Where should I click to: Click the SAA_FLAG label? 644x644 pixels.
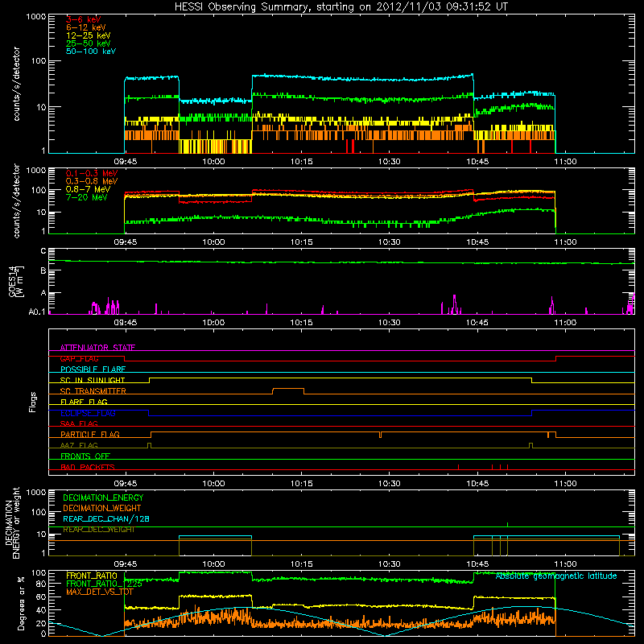[x=79, y=423]
